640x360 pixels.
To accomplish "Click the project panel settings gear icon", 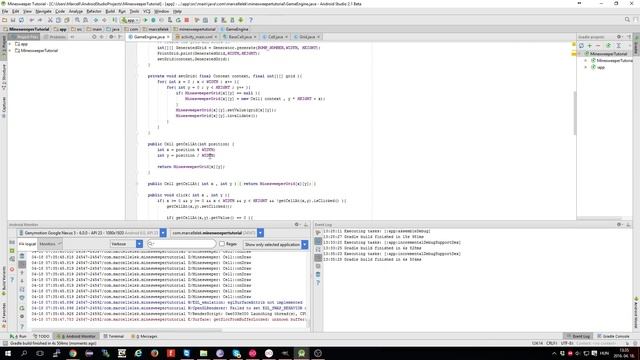I will [x=111, y=37].
